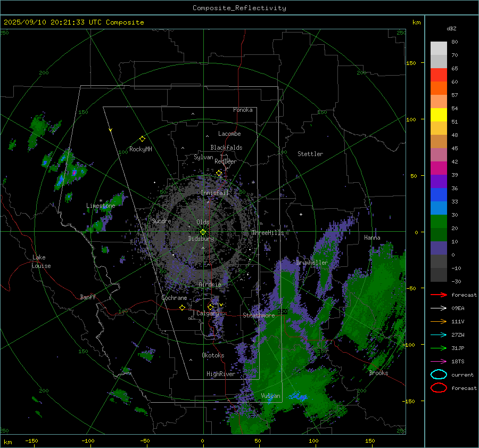This screenshot has width=479, height=448.
Task: Click the Calgary city label
Action: point(208,313)
